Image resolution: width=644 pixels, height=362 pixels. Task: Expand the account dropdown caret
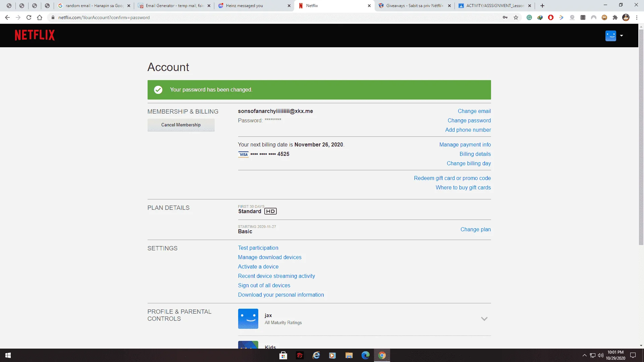pyautogui.click(x=622, y=36)
